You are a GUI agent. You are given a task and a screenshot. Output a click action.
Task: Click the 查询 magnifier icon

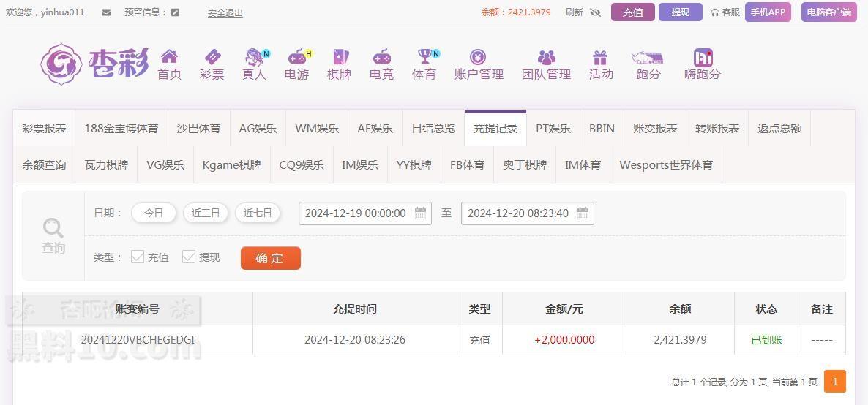point(53,227)
